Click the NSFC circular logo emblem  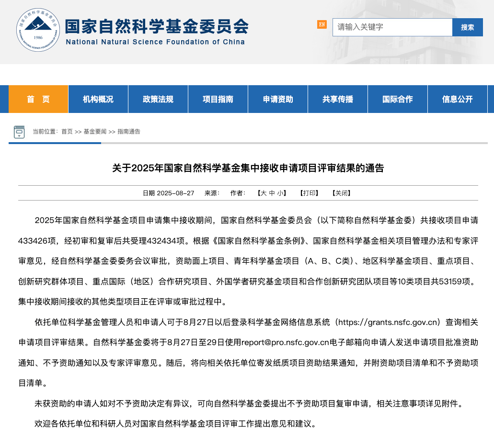pos(38,30)
